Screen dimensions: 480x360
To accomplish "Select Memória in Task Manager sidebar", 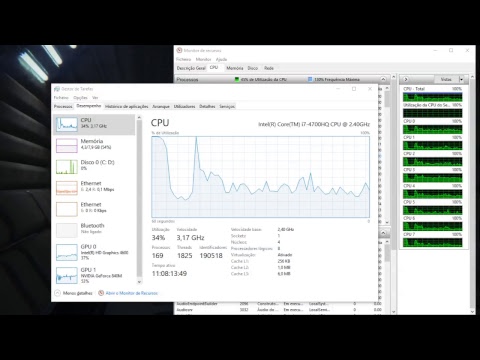I will [x=94, y=145].
